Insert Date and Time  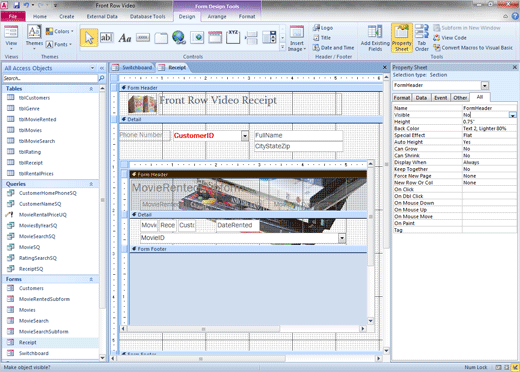333,48
